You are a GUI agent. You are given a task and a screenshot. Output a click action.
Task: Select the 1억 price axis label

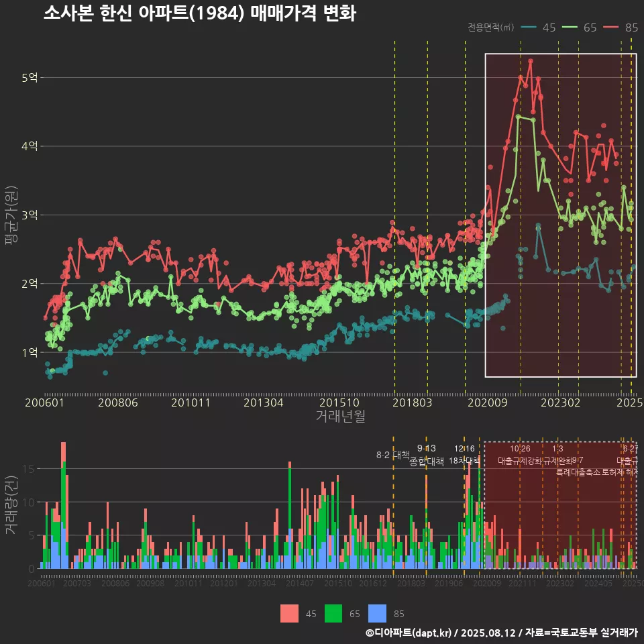(x=30, y=352)
